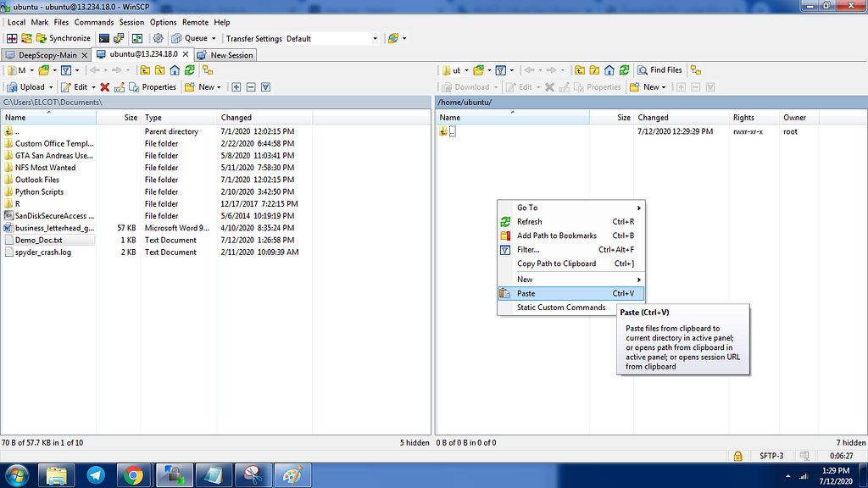Image resolution: width=868 pixels, height=488 pixels.
Task: Sort local panel by Size column
Action: [x=119, y=117]
